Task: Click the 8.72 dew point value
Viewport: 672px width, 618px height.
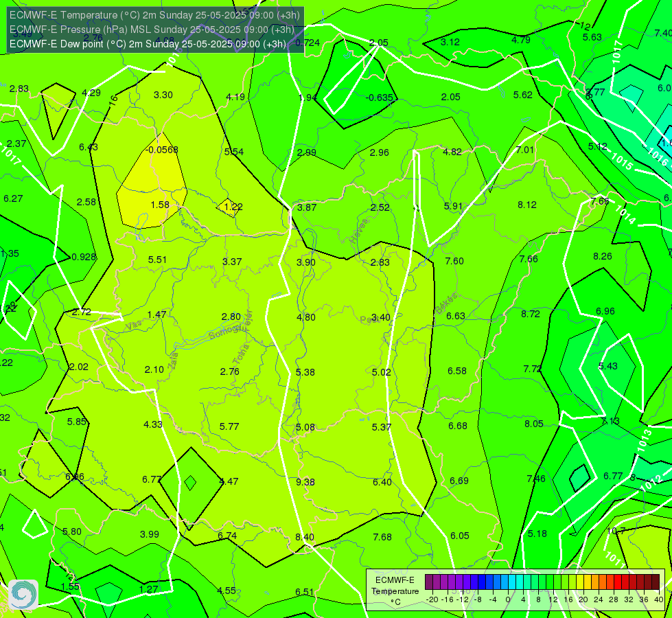Action: click(x=530, y=314)
